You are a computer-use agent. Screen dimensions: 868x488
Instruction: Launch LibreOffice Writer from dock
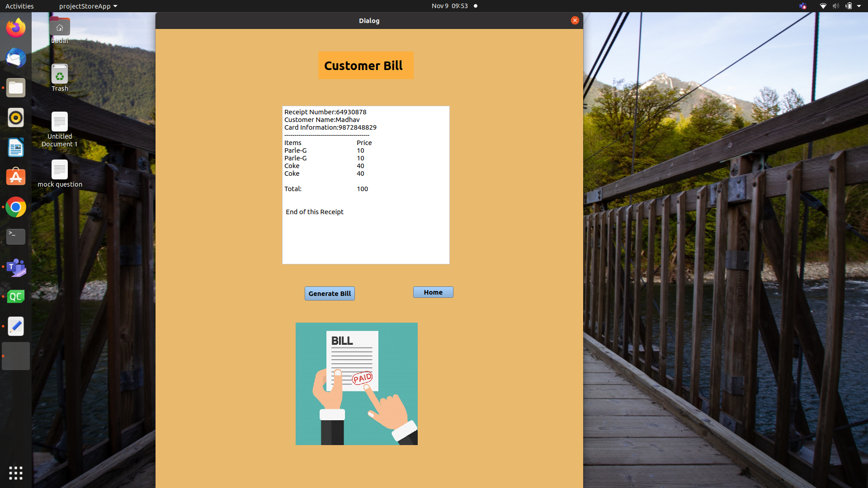tap(16, 147)
